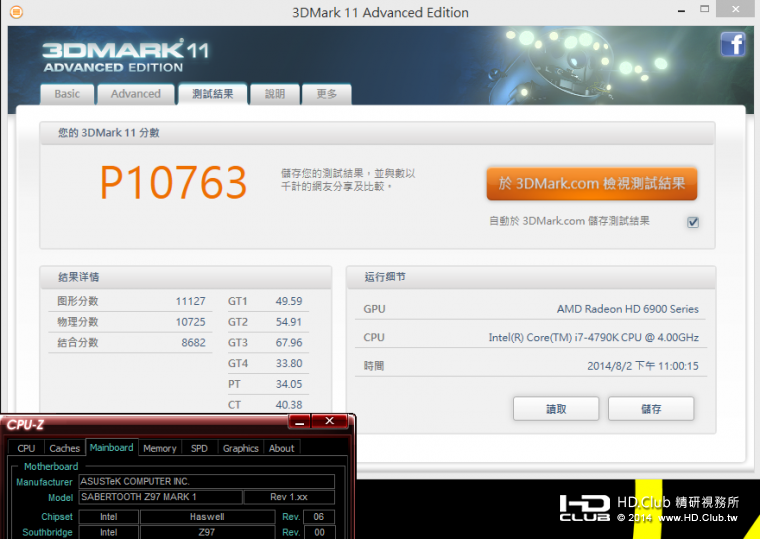The height and width of the screenshot is (539, 760).
Task: Minimize the 3DMark 11 window
Action: click(x=681, y=10)
